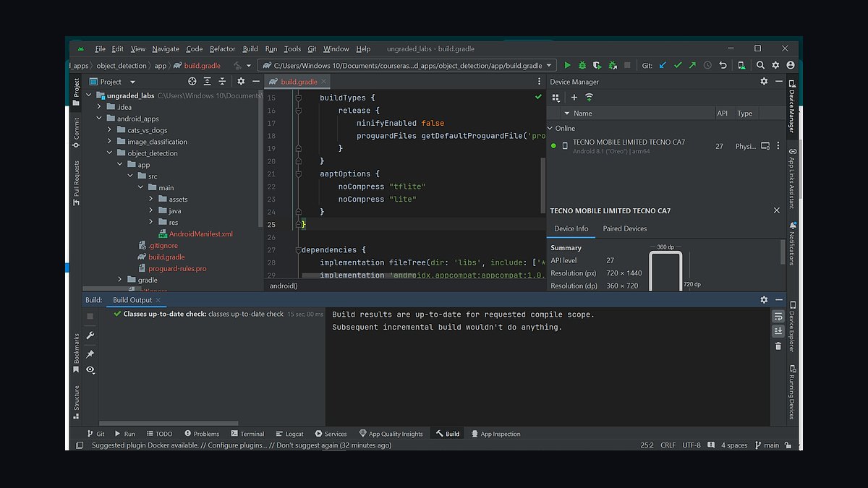This screenshot has width=868, height=488.
Task: Expand the assets folder
Action: tap(151, 200)
